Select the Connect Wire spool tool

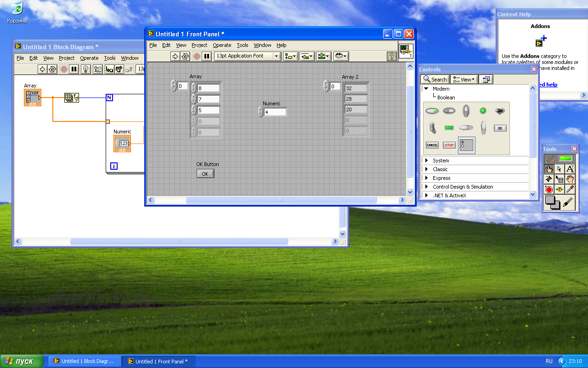[549, 179]
